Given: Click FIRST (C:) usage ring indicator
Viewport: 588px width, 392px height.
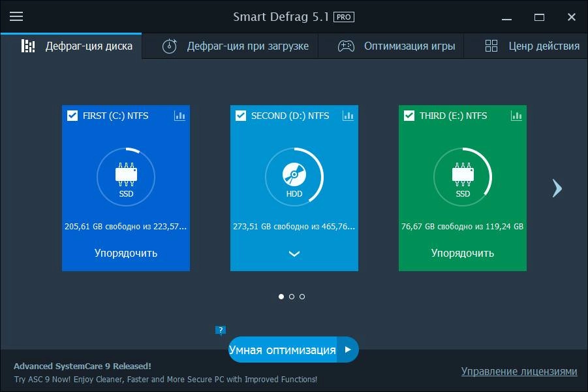Looking at the screenshot, I should (x=126, y=177).
